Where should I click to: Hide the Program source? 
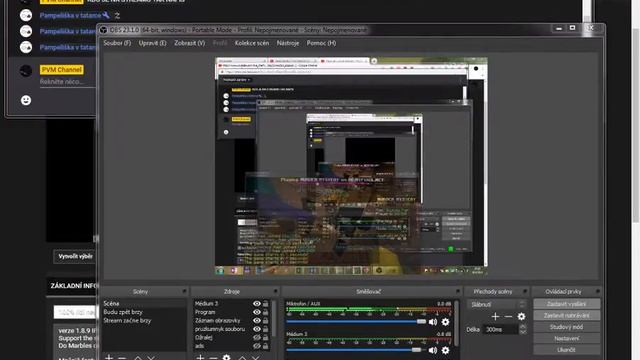257,312
